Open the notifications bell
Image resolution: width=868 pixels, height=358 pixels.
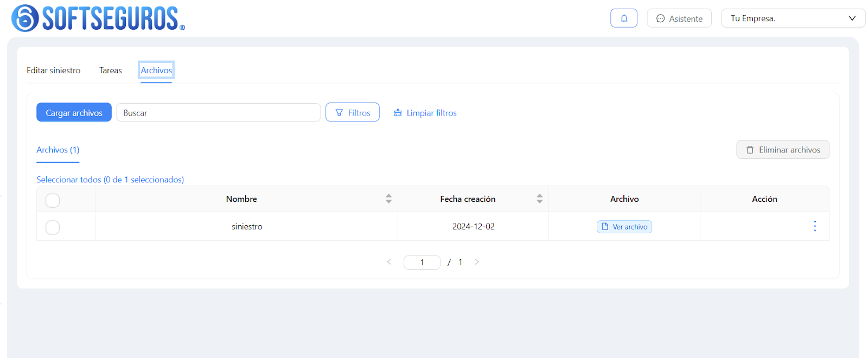pos(624,18)
